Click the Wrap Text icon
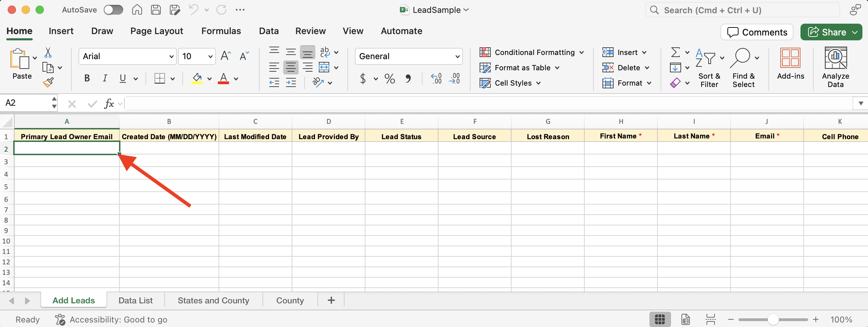Viewport: 868px width, 327px height. click(325, 52)
